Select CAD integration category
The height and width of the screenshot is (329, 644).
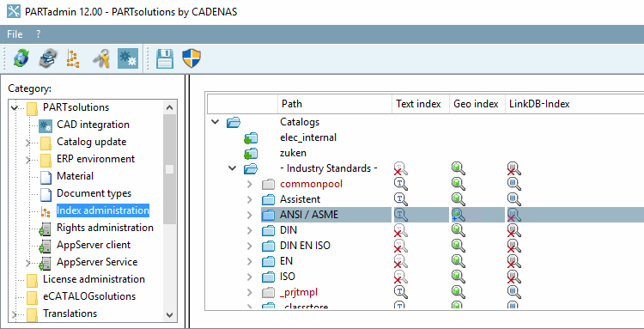click(x=93, y=125)
